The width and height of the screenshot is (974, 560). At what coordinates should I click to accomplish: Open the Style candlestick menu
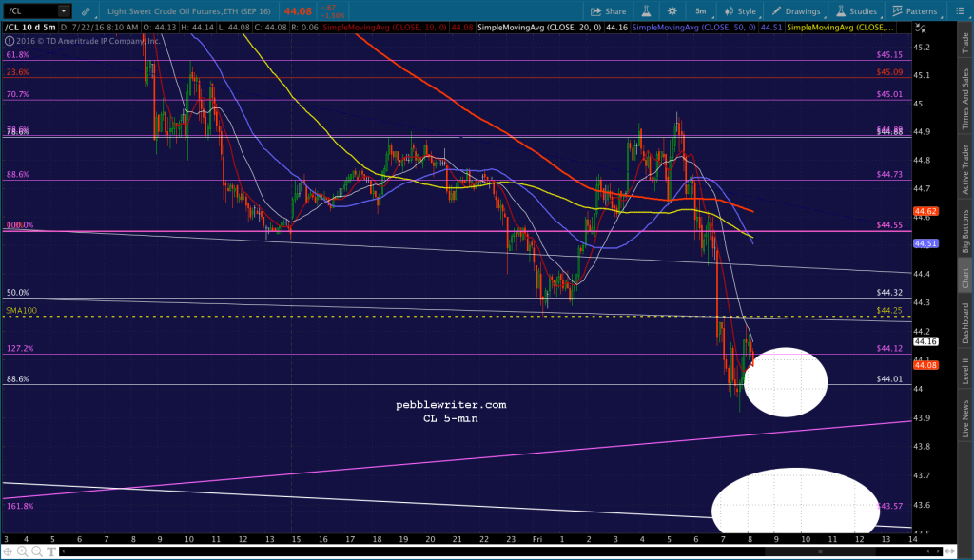pos(740,11)
